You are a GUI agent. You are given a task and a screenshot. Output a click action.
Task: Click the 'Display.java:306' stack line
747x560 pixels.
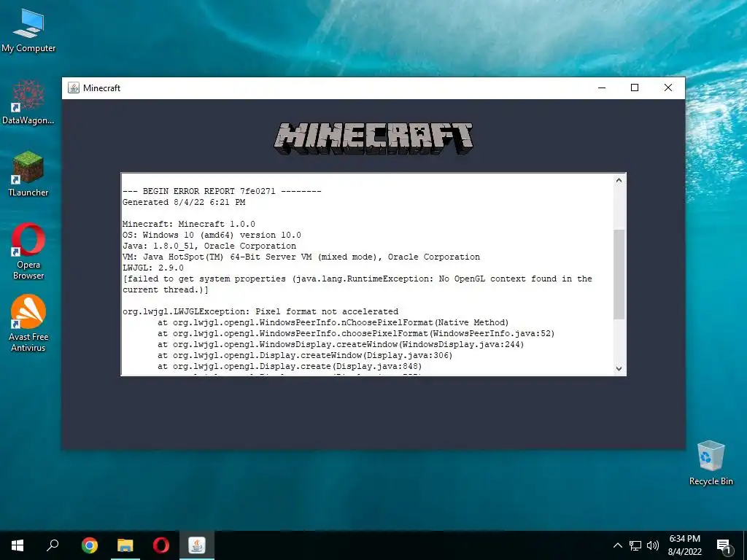305,355
